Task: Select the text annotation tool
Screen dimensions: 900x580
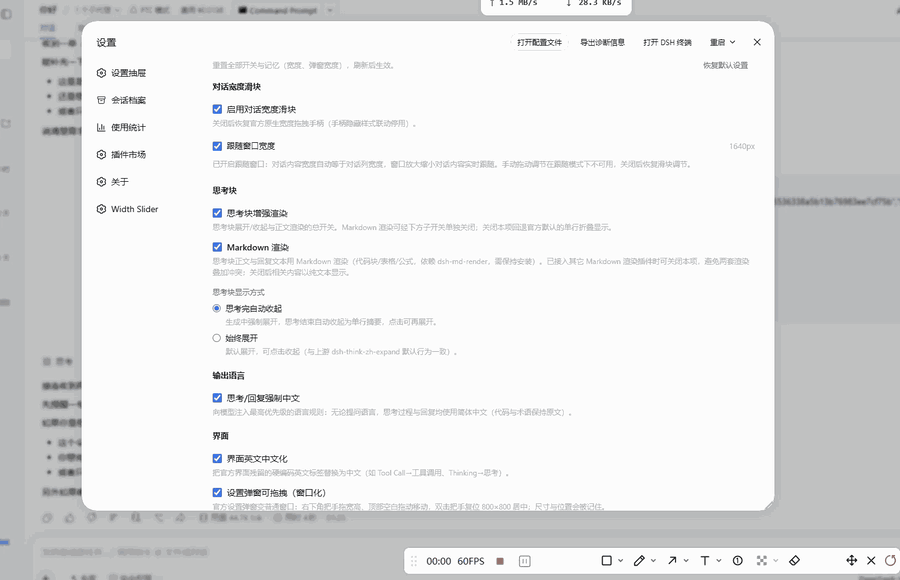Action: click(x=705, y=560)
